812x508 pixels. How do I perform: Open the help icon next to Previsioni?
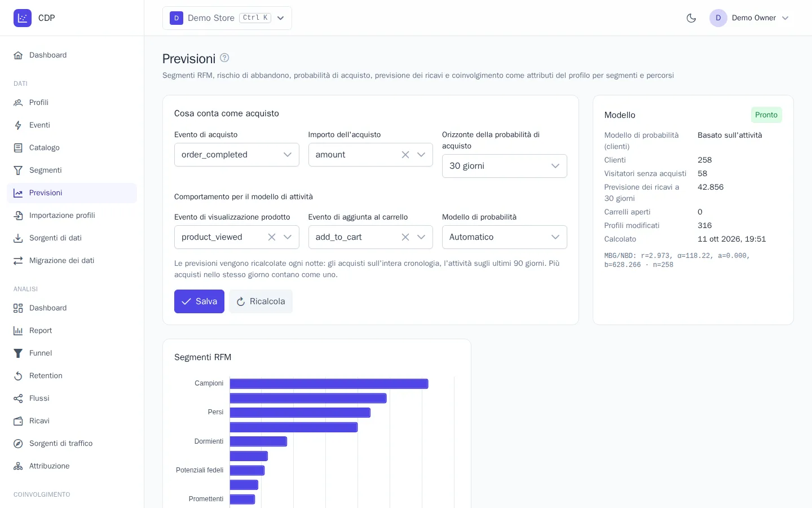pos(224,58)
